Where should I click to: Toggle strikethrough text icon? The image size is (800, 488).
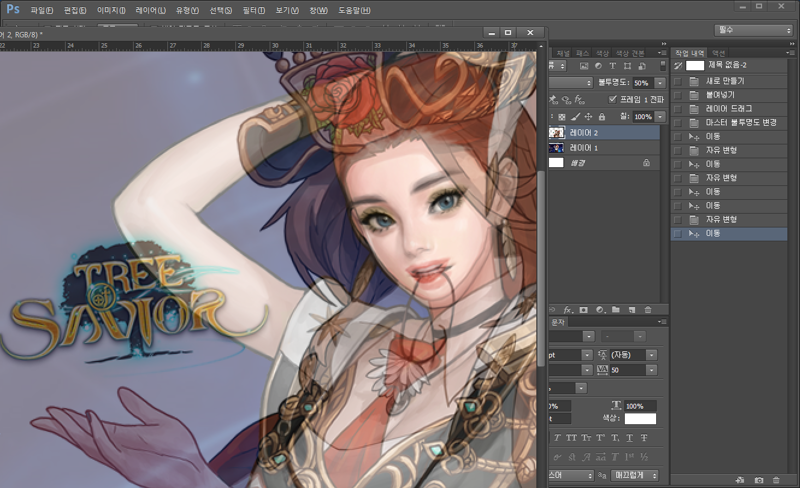tap(644, 438)
